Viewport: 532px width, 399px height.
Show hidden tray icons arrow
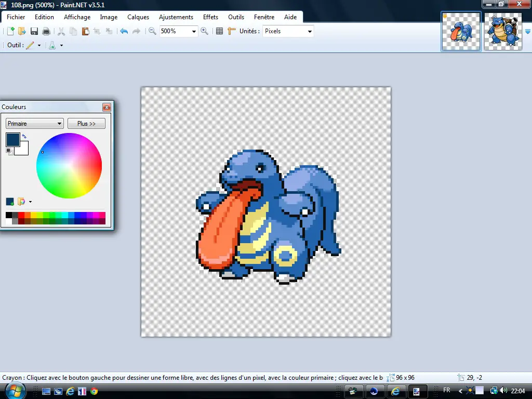pyautogui.click(x=460, y=391)
